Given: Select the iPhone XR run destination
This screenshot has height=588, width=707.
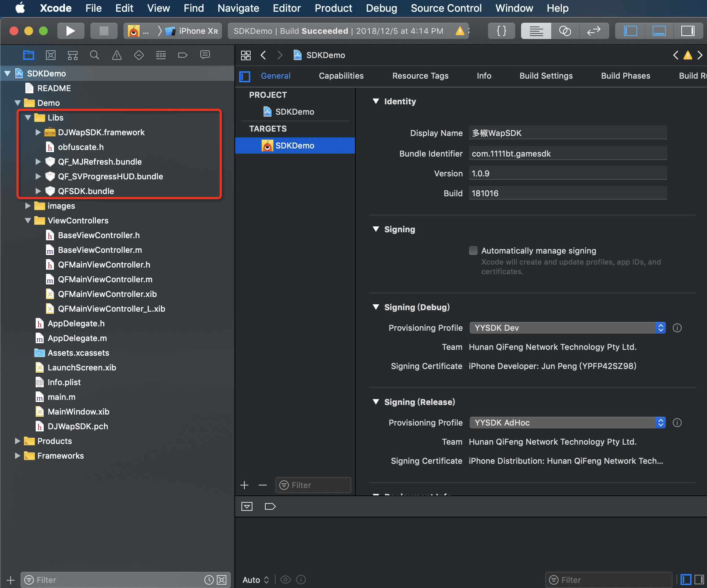Looking at the screenshot, I should 192,31.
